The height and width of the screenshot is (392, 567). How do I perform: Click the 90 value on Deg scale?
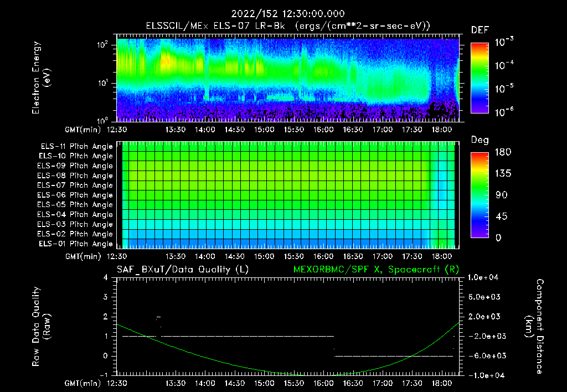502,195
